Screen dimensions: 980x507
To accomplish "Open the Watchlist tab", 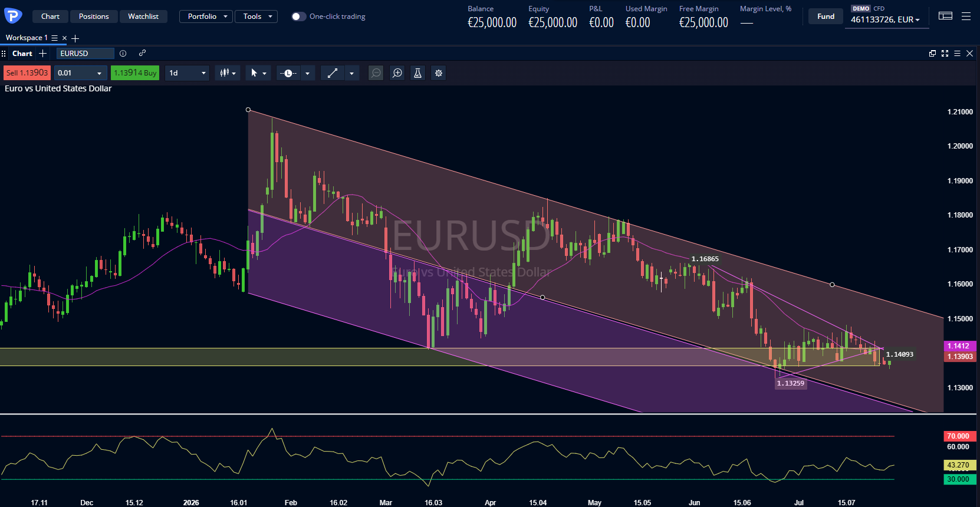I will [143, 17].
